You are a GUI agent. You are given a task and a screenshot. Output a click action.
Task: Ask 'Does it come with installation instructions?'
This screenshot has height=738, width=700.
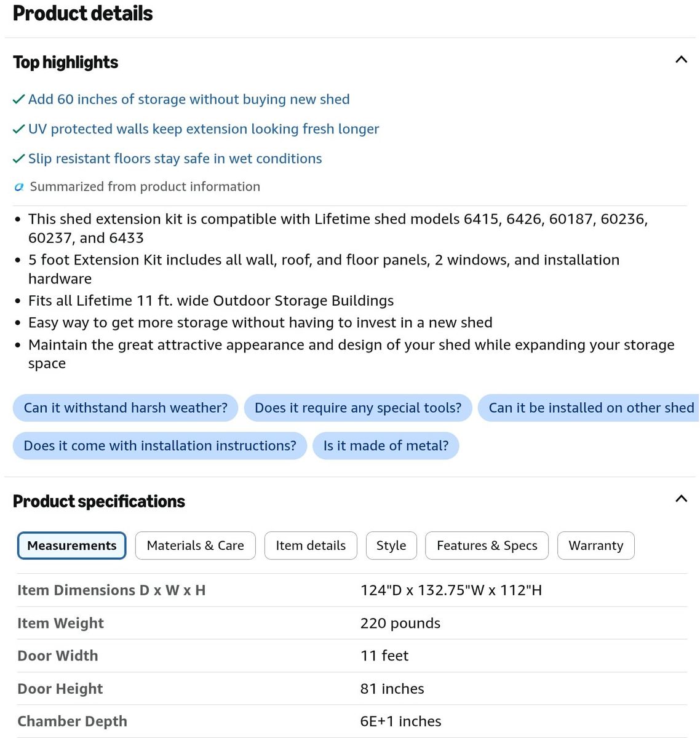point(160,446)
